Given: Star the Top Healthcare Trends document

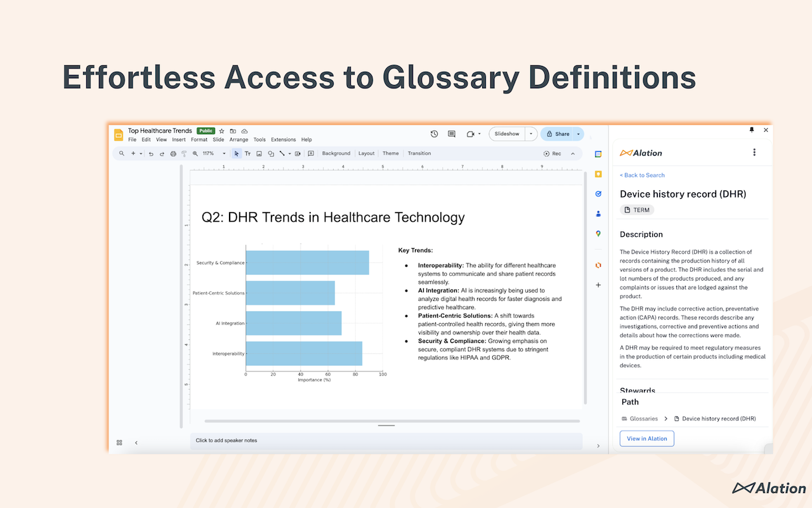Looking at the screenshot, I should click(x=221, y=131).
